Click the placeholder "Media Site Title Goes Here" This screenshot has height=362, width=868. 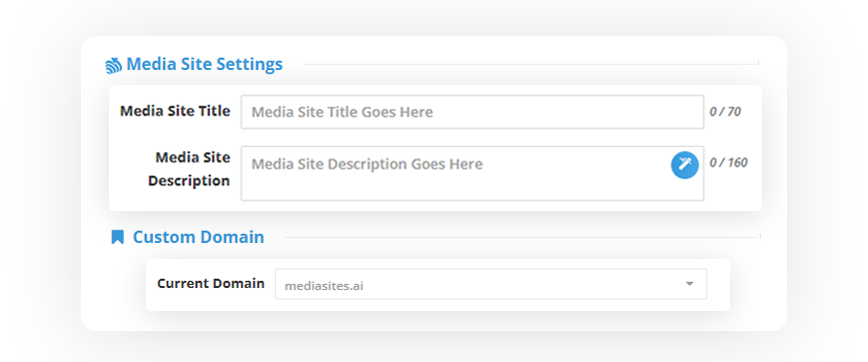(343, 112)
